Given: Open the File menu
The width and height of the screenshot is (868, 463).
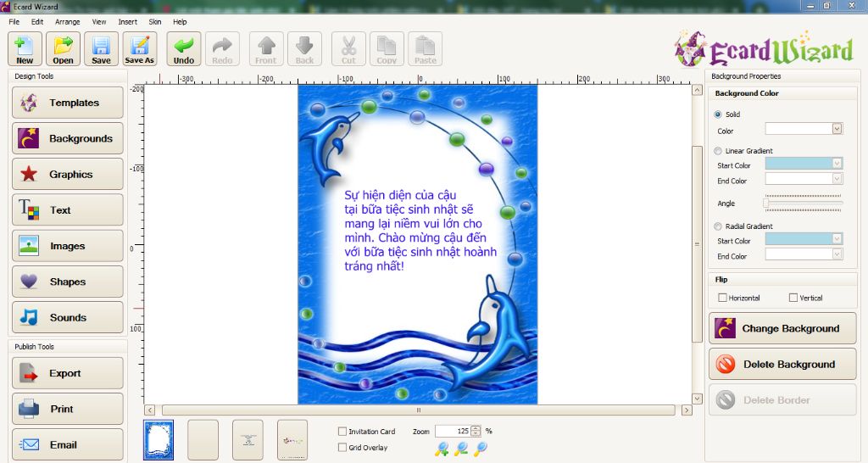Looking at the screenshot, I should tap(14, 21).
